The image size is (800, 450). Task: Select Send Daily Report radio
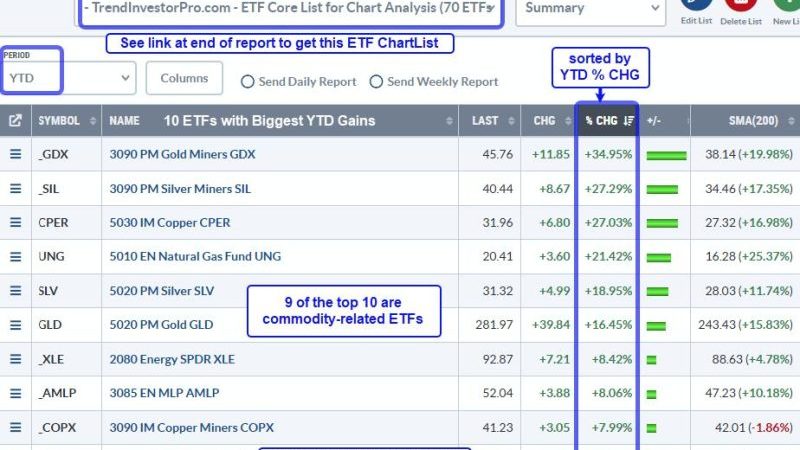247,82
